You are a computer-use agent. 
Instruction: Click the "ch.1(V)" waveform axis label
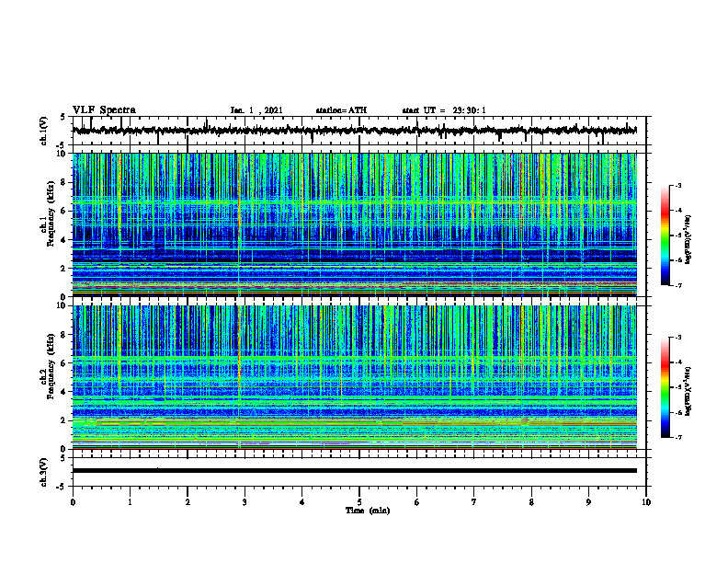coord(44,131)
